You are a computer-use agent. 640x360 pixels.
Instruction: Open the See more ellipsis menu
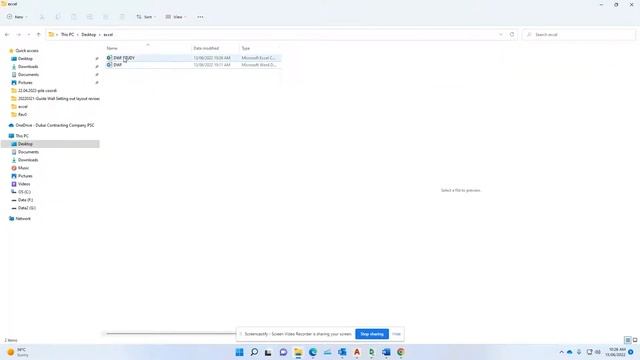pos(200,17)
